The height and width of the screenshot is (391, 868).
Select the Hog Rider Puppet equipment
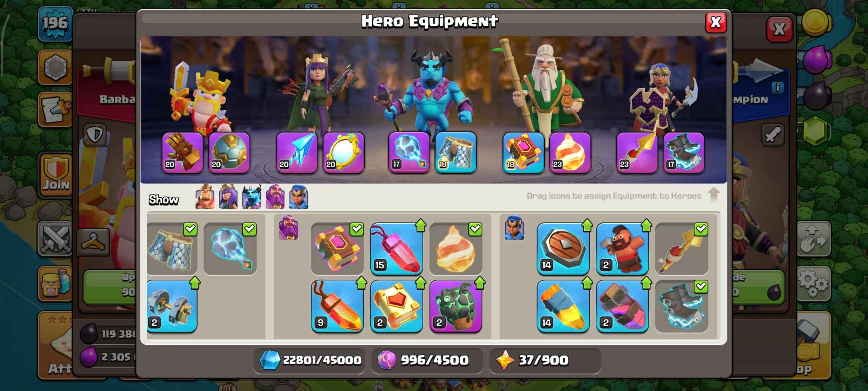[x=622, y=248]
